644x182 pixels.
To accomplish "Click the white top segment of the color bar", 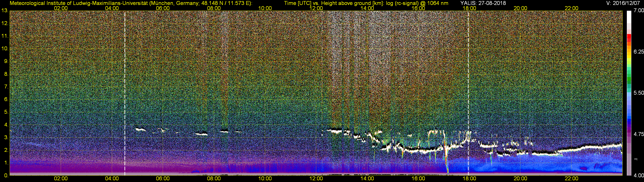I will 629,17.
